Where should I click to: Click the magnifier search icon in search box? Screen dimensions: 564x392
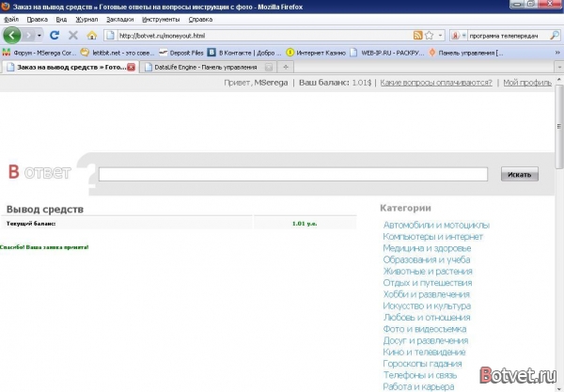pyautogui.click(x=555, y=35)
